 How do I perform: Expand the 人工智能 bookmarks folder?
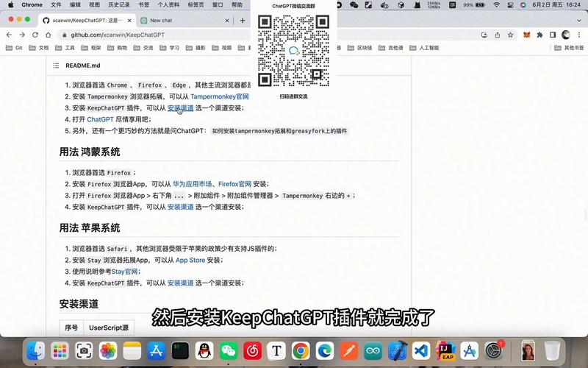coord(424,48)
